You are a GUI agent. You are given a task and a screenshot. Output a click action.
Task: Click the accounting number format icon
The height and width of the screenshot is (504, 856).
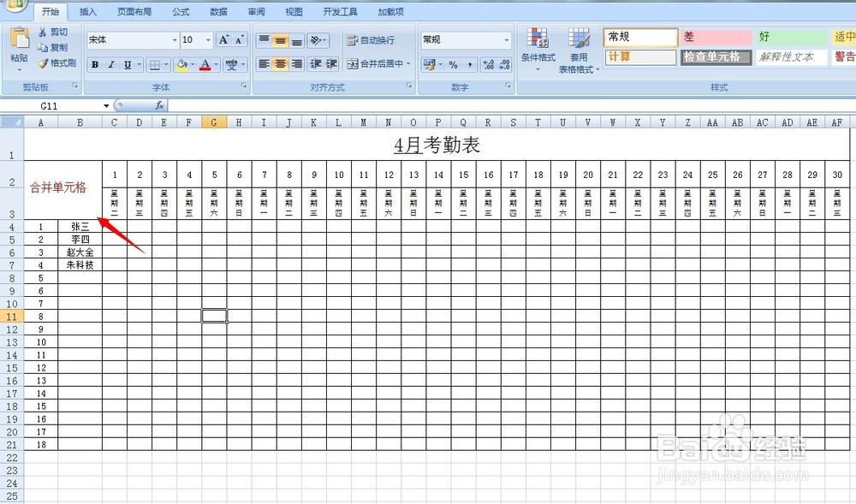point(429,65)
